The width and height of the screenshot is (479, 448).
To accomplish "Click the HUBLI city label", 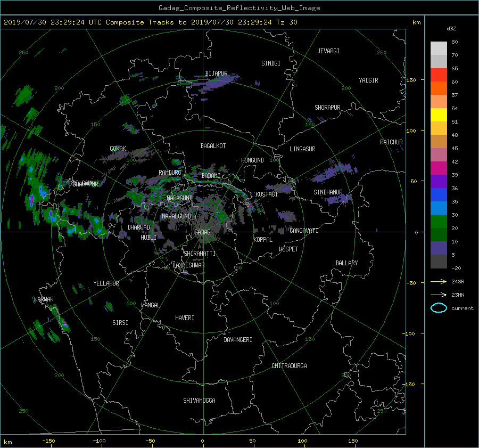I will 148,238.
